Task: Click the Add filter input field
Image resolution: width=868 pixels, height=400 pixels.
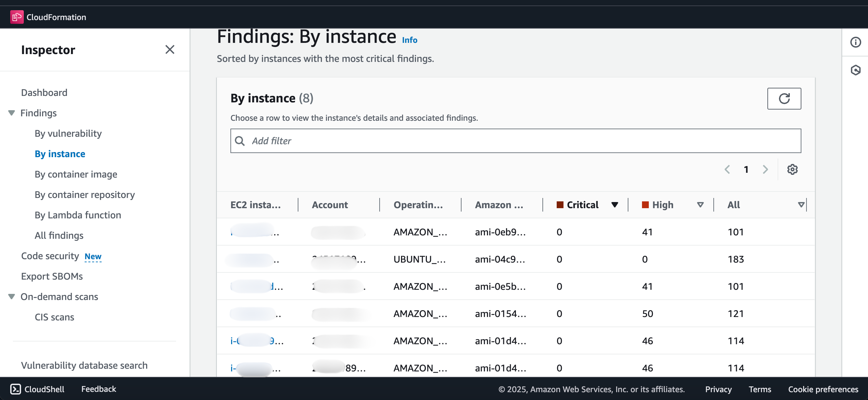Action: tap(516, 141)
